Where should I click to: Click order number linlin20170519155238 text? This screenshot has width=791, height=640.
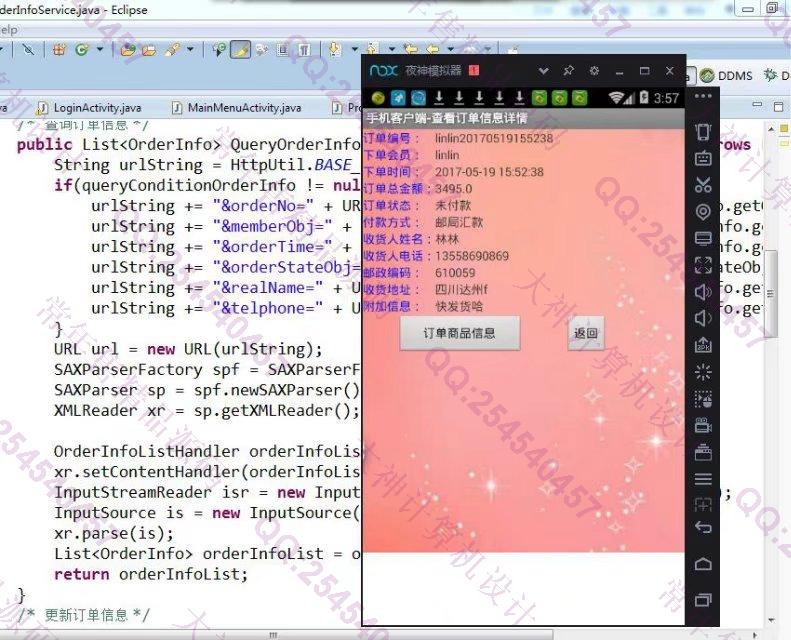(x=494, y=138)
